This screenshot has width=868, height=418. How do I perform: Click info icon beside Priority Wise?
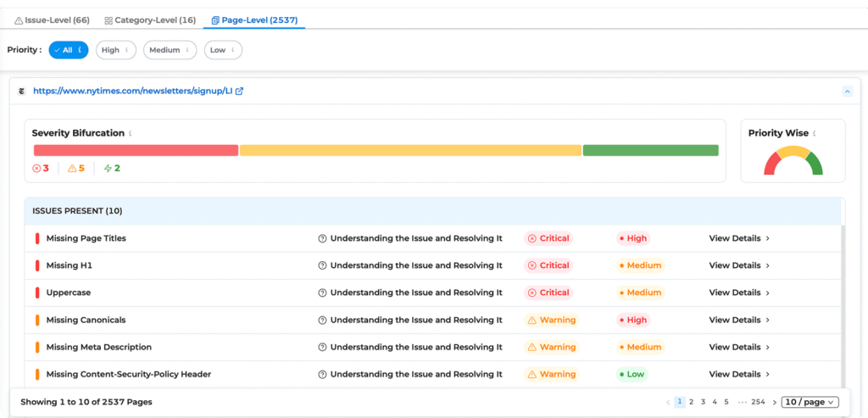click(x=814, y=133)
